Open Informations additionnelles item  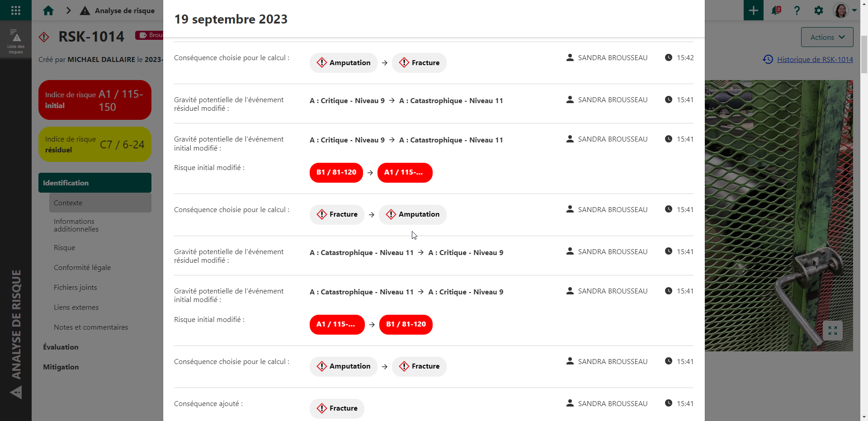[100, 225]
